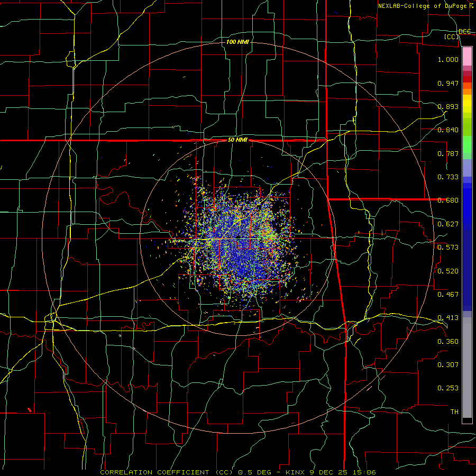
Task: Select the 0.413 legend value
Action: [x=448, y=318]
